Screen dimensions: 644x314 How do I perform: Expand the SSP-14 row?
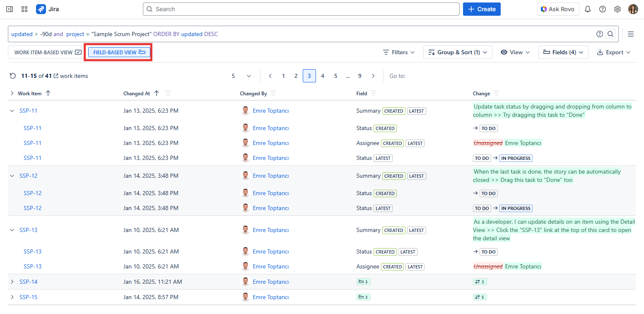tap(12, 282)
